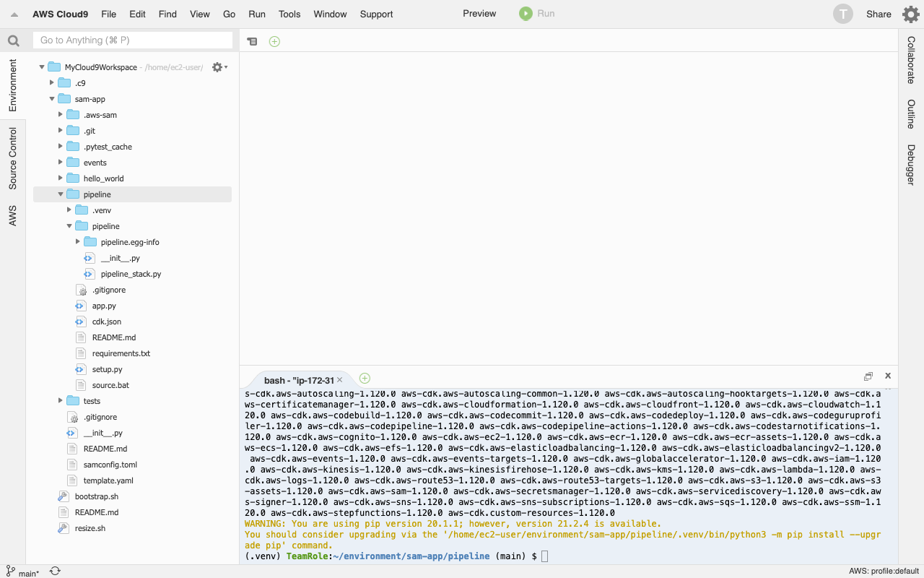Add new terminal tab plus icon
Screen dimensions: 924x578
[x=365, y=378]
